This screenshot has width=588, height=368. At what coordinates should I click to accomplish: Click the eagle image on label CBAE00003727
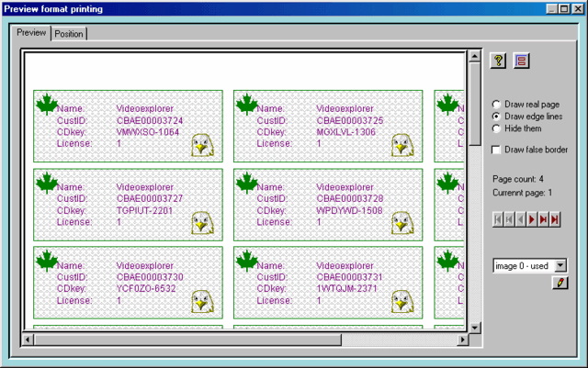coord(203,224)
